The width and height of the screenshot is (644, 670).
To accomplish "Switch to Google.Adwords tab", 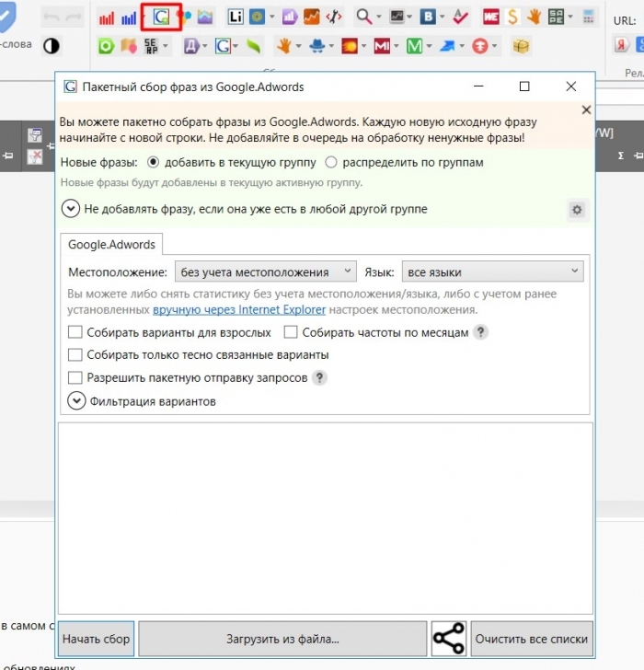I will [x=111, y=245].
